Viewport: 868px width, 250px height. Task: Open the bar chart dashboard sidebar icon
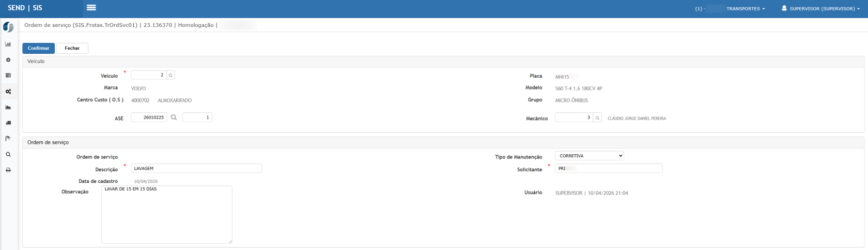8,45
